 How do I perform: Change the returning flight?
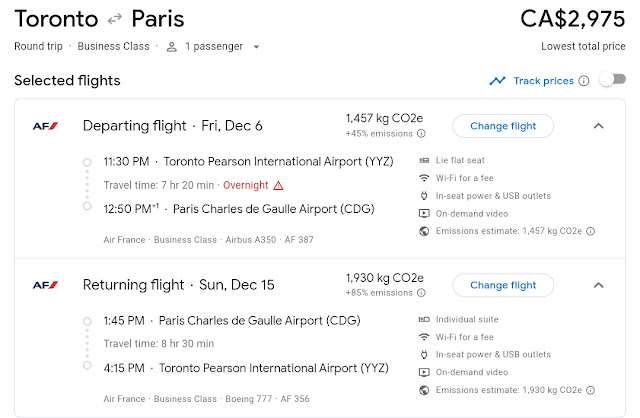pos(503,285)
